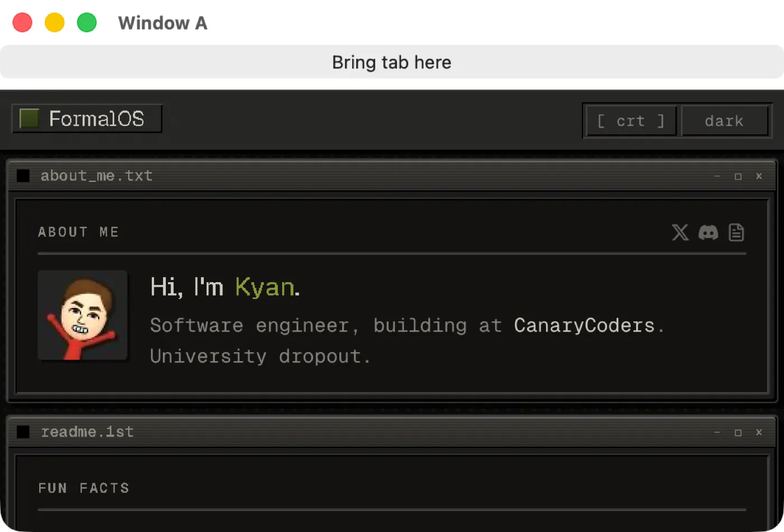
Task: Minimize the about_me.txt panel
Action: 717,176
